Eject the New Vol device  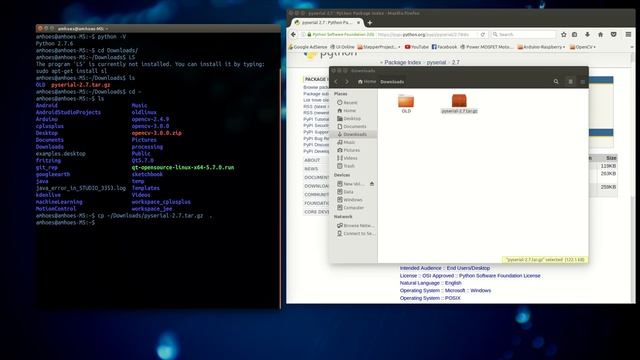[x=372, y=184]
